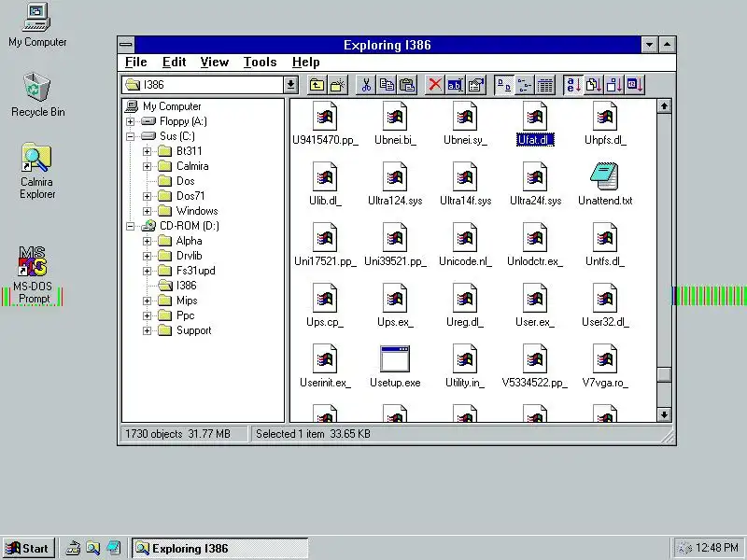Collapse Sus (C:) drive node
This screenshot has height=560, width=747.
pyautogui.click(x=130, y=136)
